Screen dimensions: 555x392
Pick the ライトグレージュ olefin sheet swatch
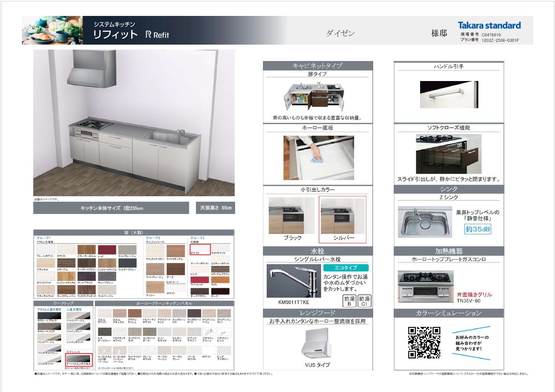click(155, 269)
